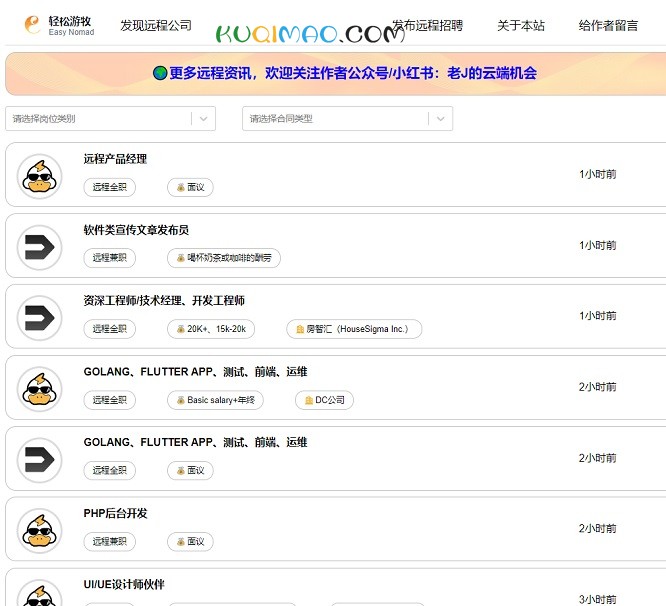Screen dimensions: 666x606
Task: Go to the 关于本站 page
Action: pos(521,25)
